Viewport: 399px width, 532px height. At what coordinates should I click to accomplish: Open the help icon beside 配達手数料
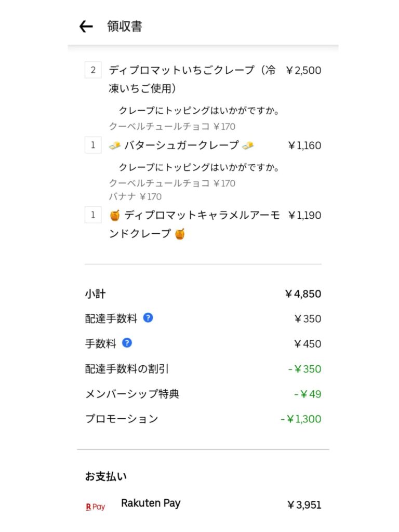coord(148,318)
